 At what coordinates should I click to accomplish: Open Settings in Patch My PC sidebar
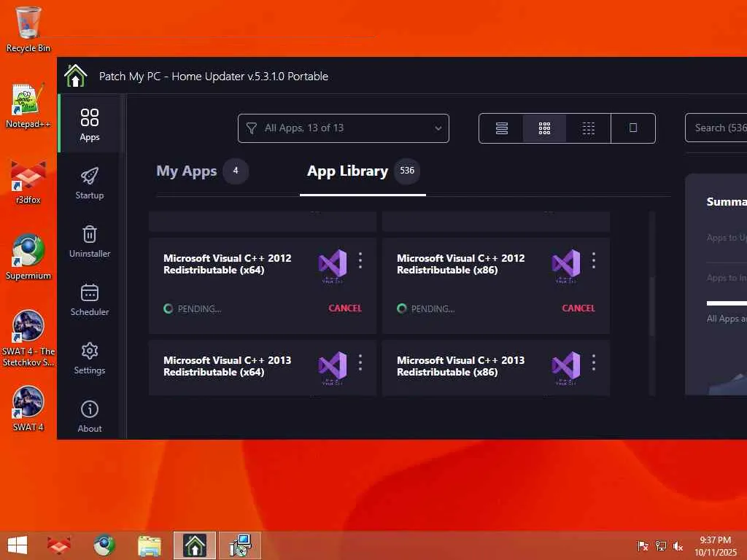[90, 358]
